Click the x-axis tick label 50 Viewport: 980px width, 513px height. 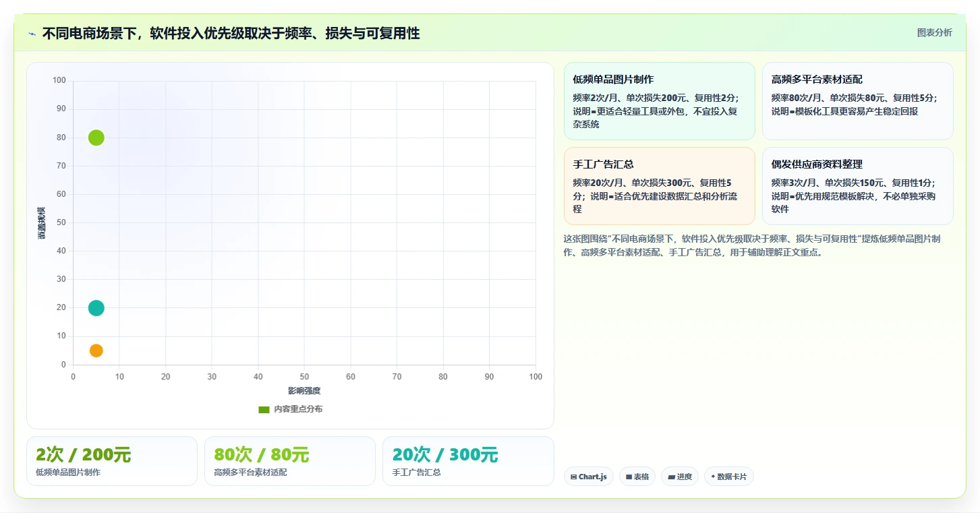tap(304, 377)
